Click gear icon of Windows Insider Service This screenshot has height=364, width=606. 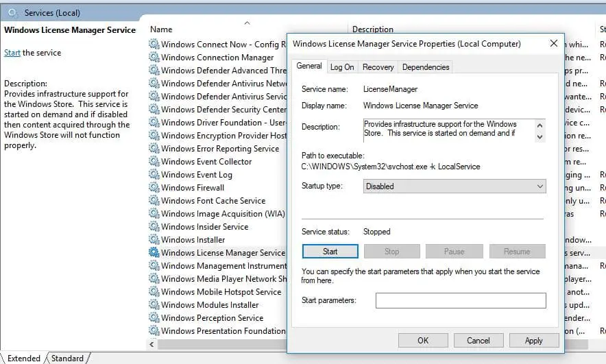click(154, 226)
